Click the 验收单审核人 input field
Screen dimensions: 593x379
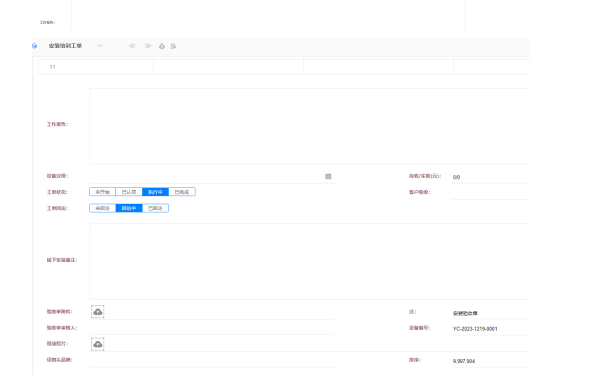(212, 328)
